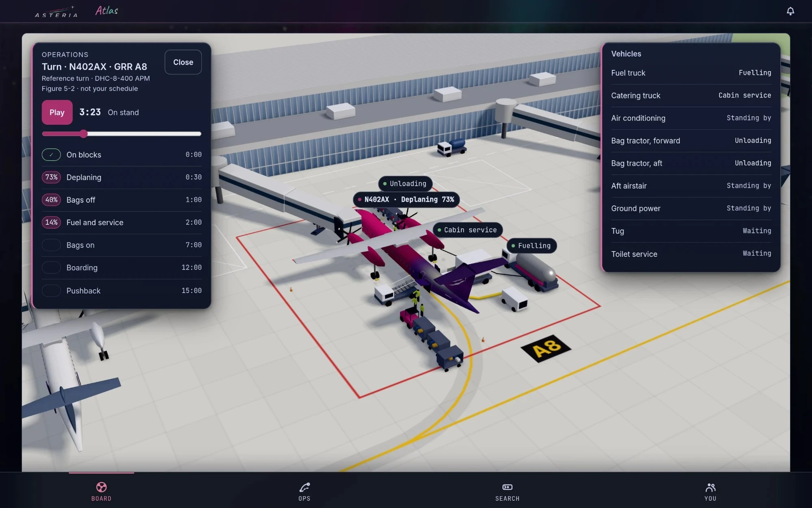Click the empty Pushback status pill
This screenshot has height=508, width=812.
51,291
